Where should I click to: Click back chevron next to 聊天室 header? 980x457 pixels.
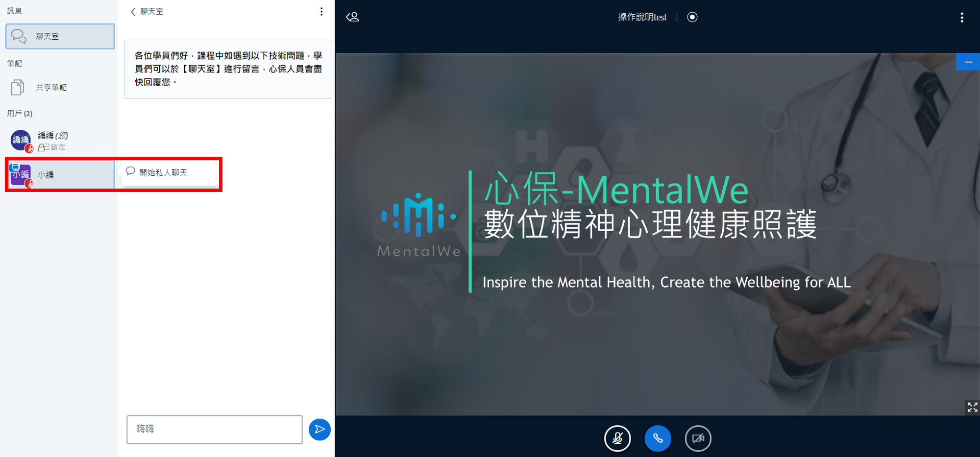(x=133, y=11)
